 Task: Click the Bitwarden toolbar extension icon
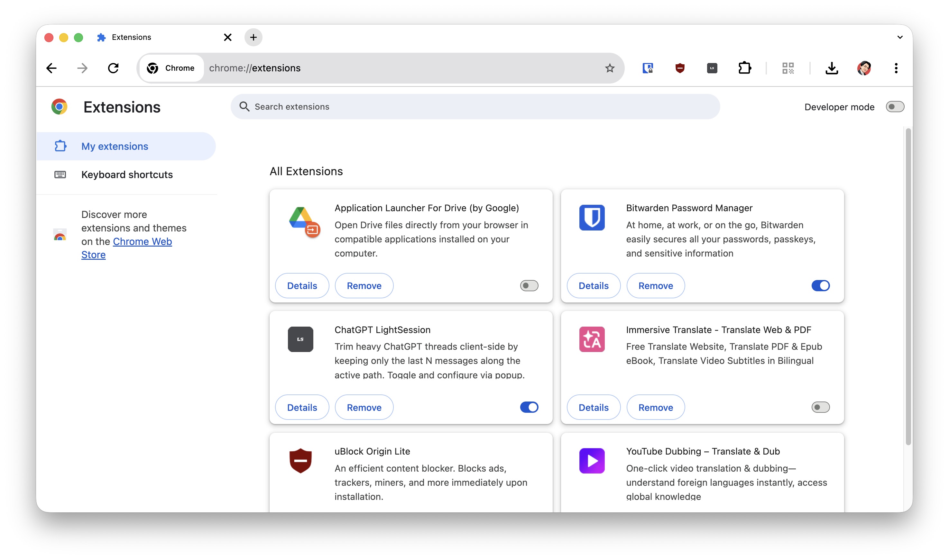[x=648, y=68]
